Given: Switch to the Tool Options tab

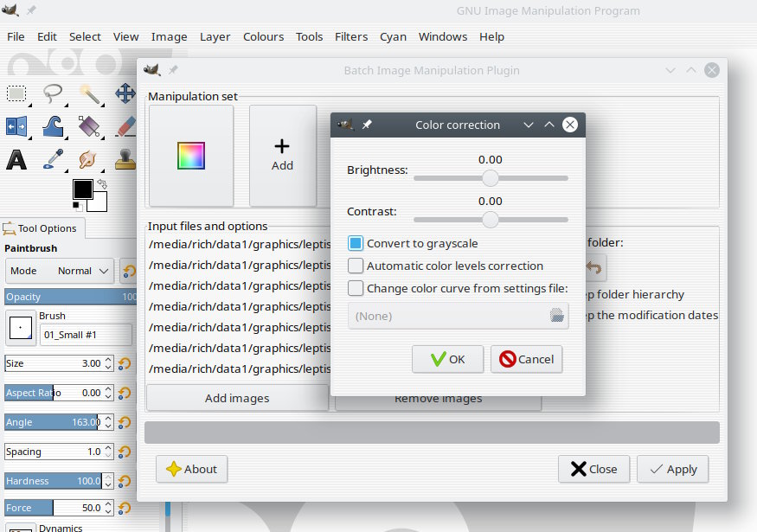Looking at the screenshot, I should point(42,228).
